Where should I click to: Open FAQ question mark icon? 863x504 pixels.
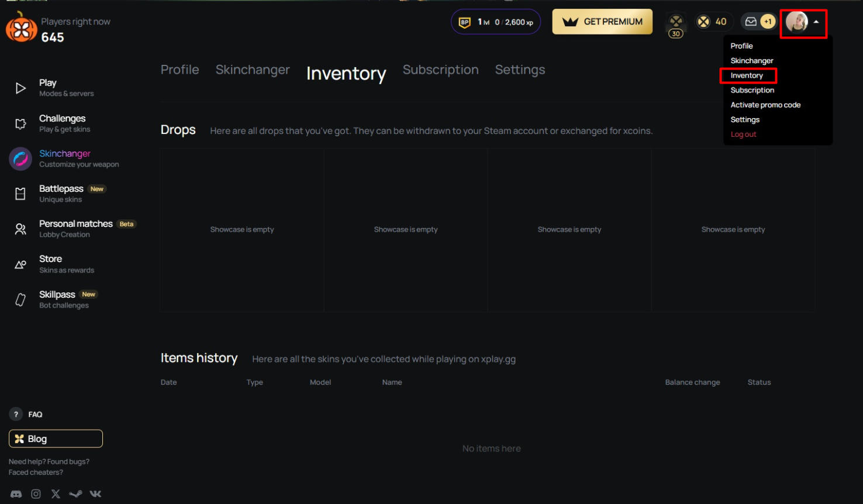tap(16, 415)
